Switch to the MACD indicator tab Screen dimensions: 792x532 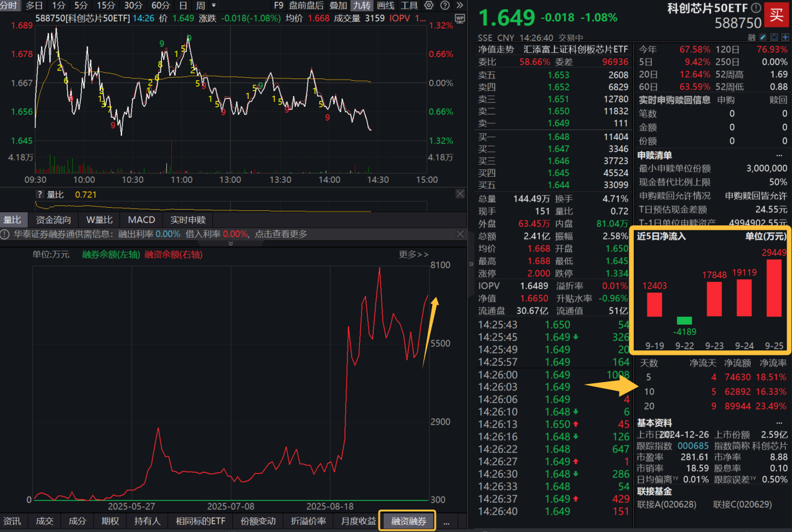(x=141, y=220)
